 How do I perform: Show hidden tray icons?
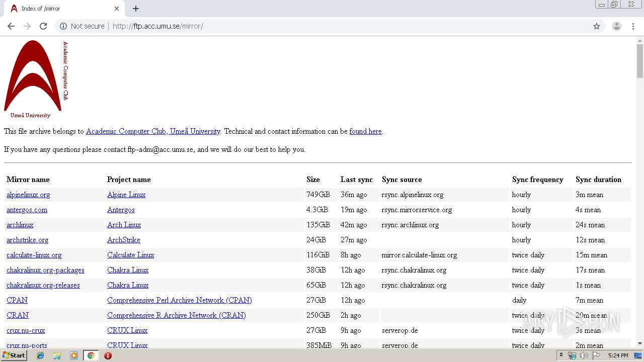coord(561,355)
